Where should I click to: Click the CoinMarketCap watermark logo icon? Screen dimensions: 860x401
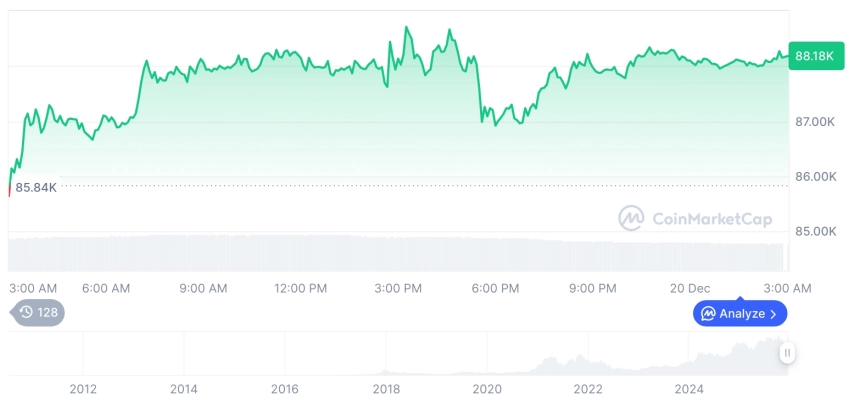tap(631, 218)
